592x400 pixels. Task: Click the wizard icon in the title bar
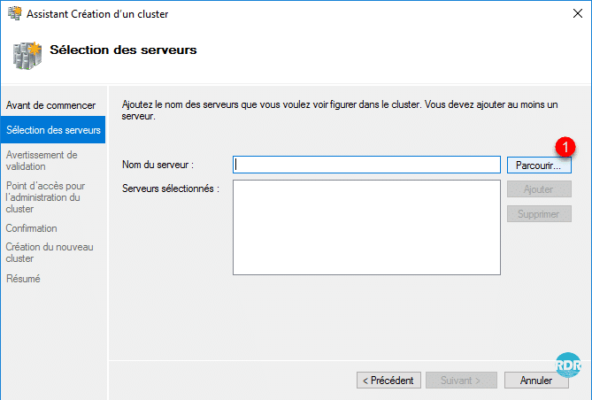15,14
